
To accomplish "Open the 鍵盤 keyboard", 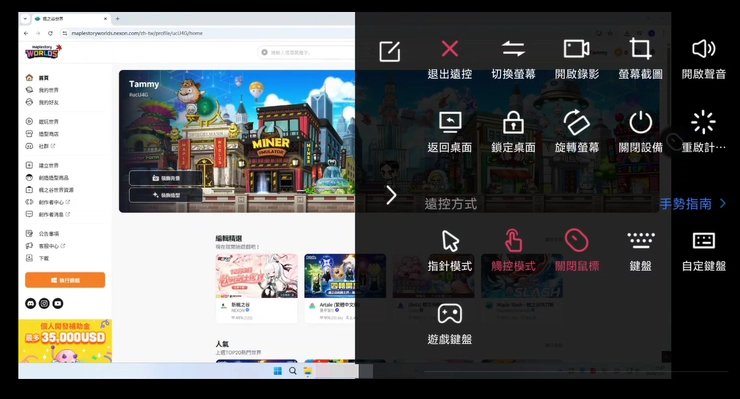I will click(x=640, y=241).
